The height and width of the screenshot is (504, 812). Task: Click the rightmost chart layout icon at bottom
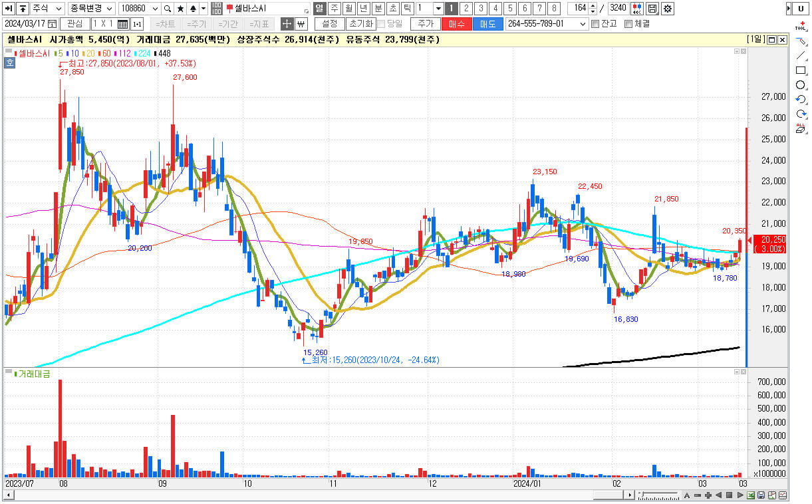click(x=783, y=495)
